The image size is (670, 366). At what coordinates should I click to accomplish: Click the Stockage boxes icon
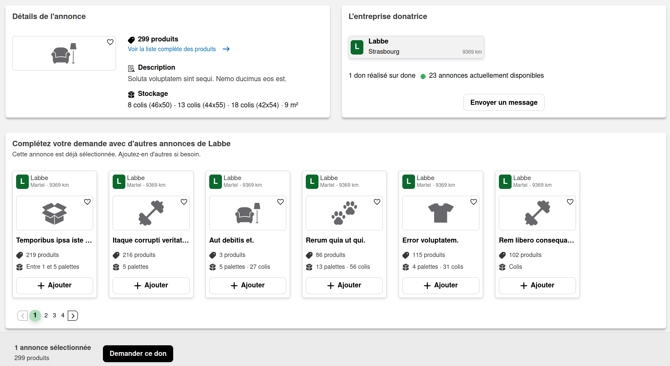coord(131,94)
